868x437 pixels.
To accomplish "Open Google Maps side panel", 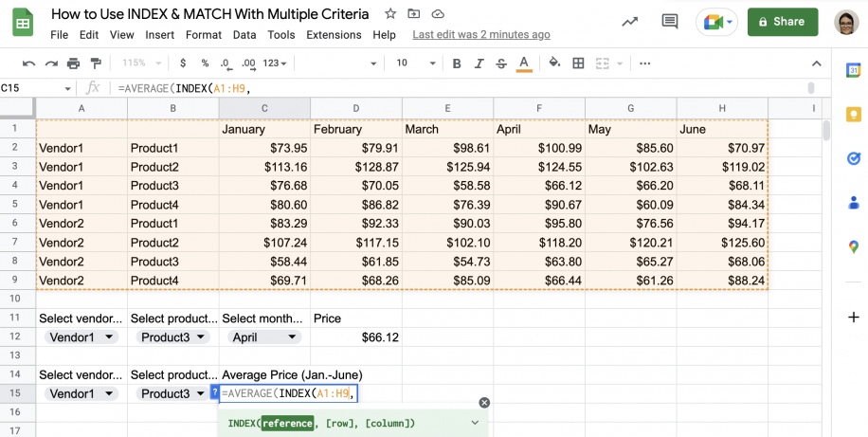I will click(x=853, y=247).
